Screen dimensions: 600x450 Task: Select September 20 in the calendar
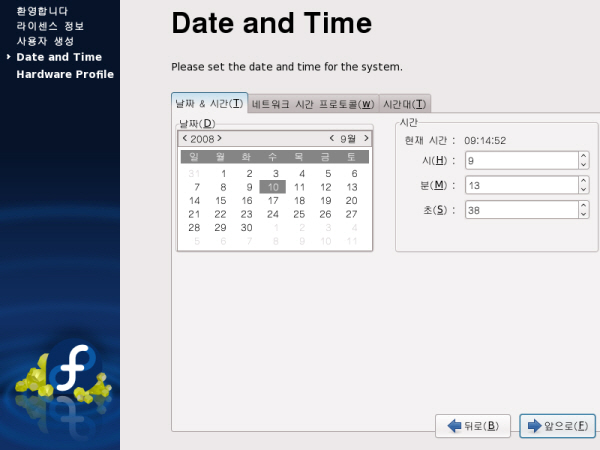point(351,201)
